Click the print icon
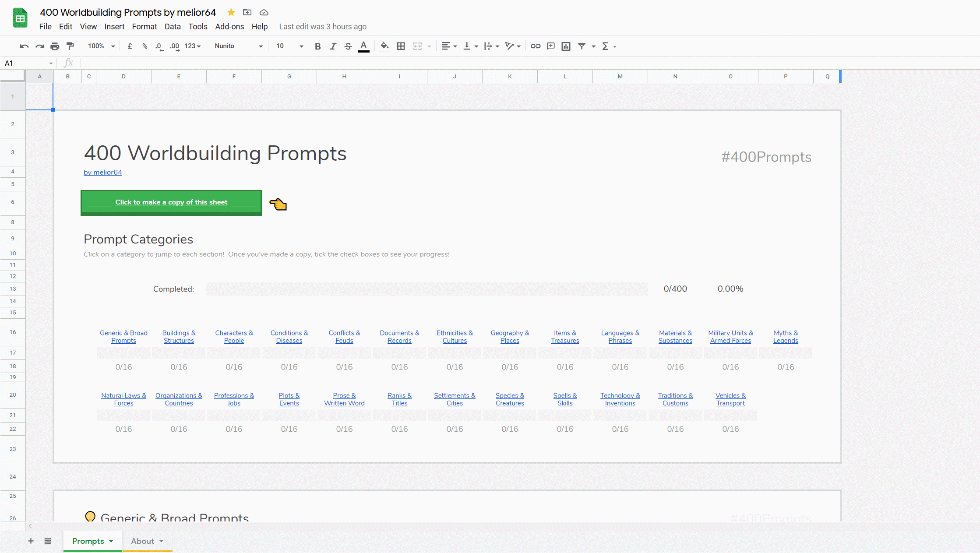Viewport: 980px width, 553px height. (55, 46)
